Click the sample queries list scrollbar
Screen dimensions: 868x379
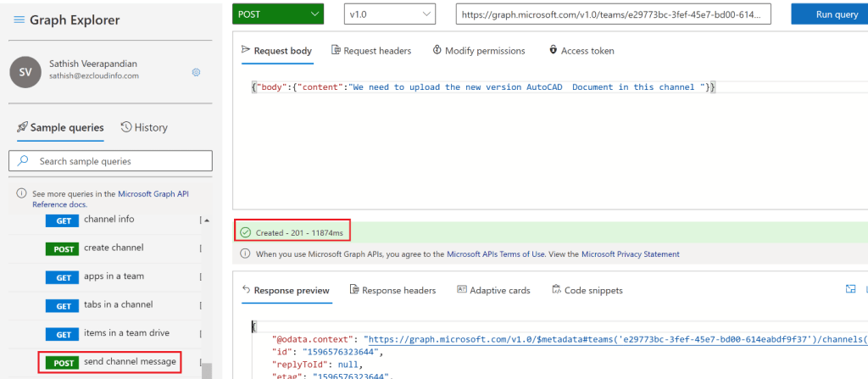coord(207,370)
